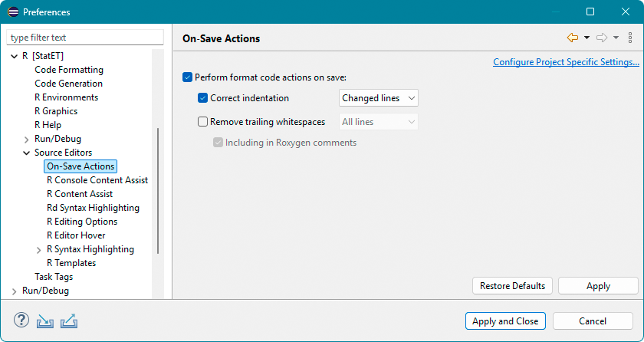
Task: Enable Remove trailing whitespaces
Action: [x=203, y=121]
